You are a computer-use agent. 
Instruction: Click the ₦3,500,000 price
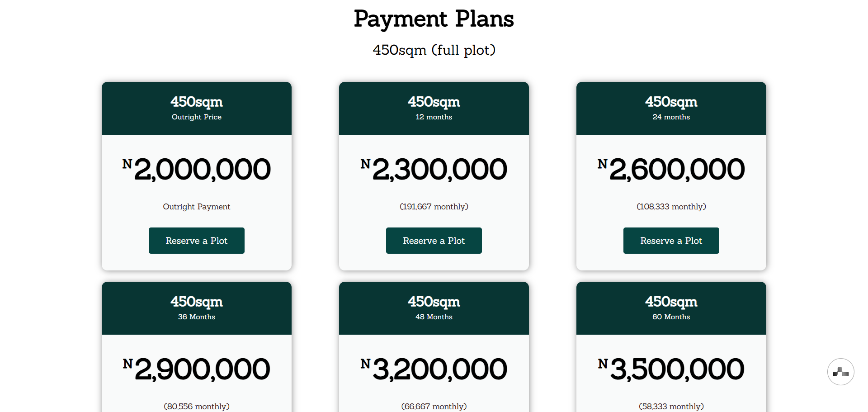click(671, 369)
